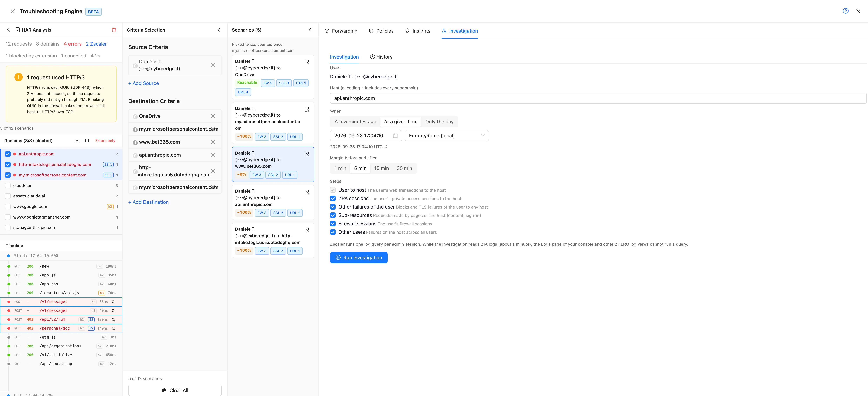The height and width of the screenshot is (396, 868).
Task: Remove Daniele T. source criterion
Action: 213,65
